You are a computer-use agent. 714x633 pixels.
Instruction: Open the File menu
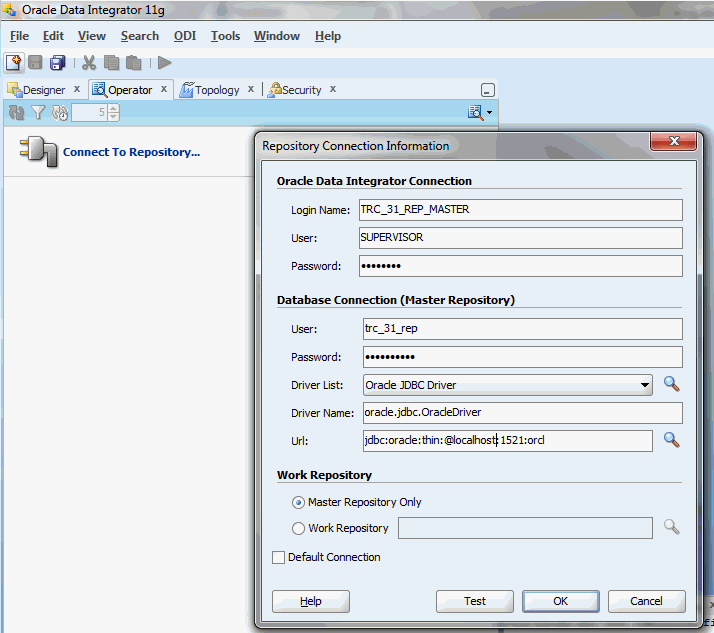[20, 36]
